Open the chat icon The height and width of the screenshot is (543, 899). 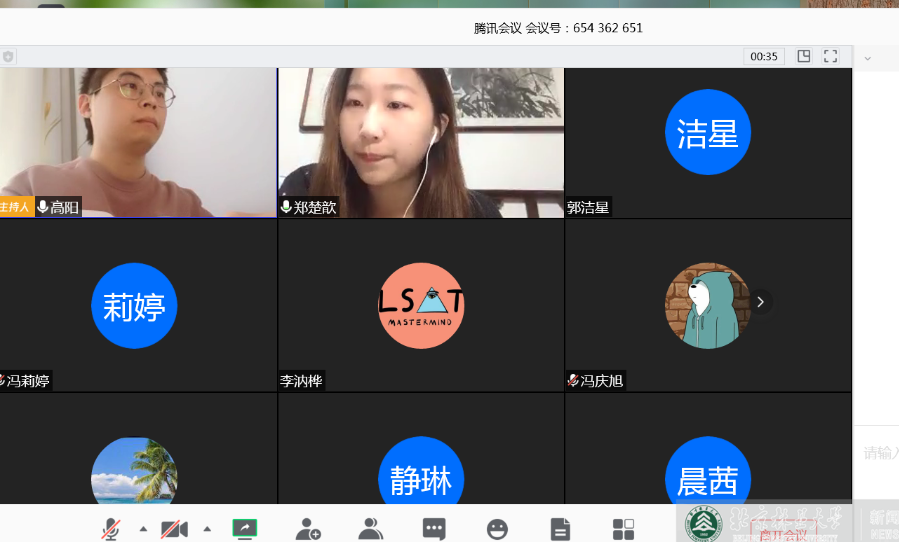click(x=434, y=529)
